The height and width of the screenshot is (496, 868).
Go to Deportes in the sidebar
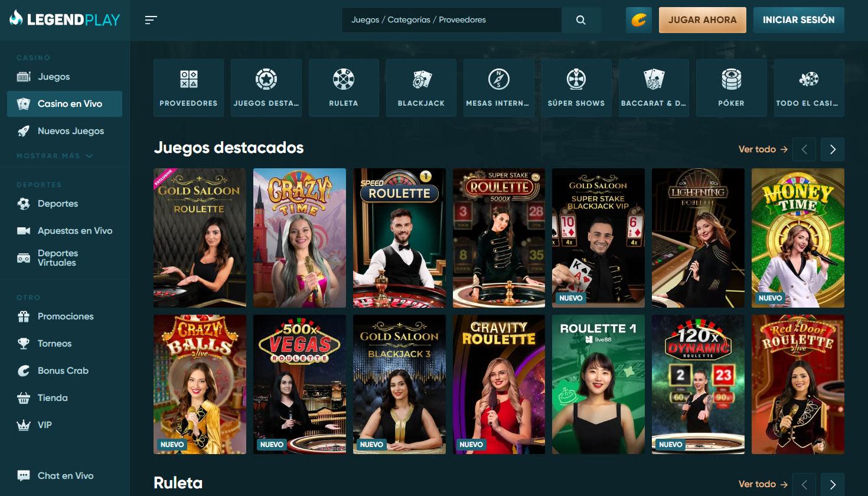point(64,204)
